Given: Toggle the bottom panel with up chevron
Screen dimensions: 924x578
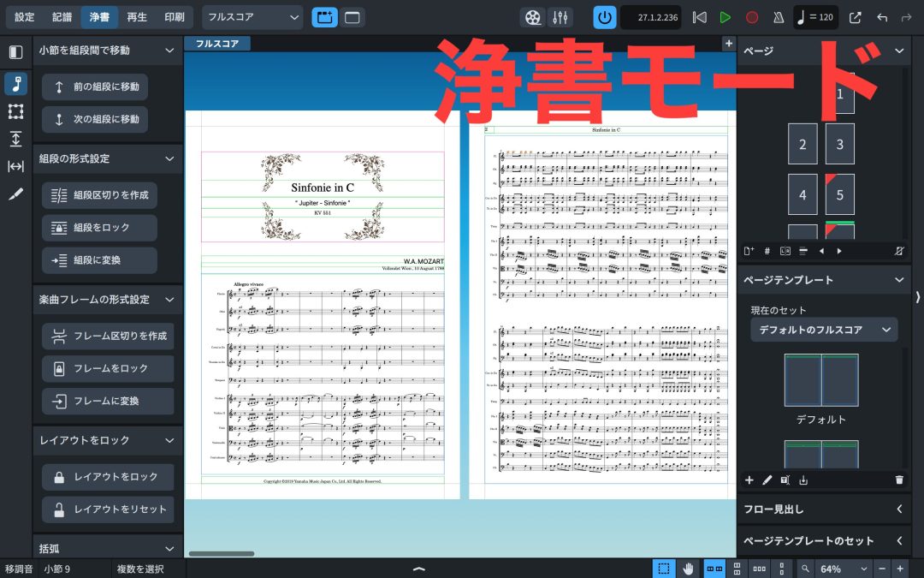Looking at the screenshot, I should [419, 569].
